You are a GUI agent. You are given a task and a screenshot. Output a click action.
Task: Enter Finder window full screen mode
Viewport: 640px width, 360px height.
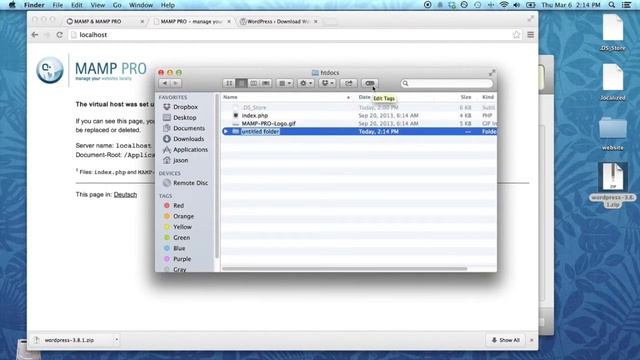(x=492, y=73)
